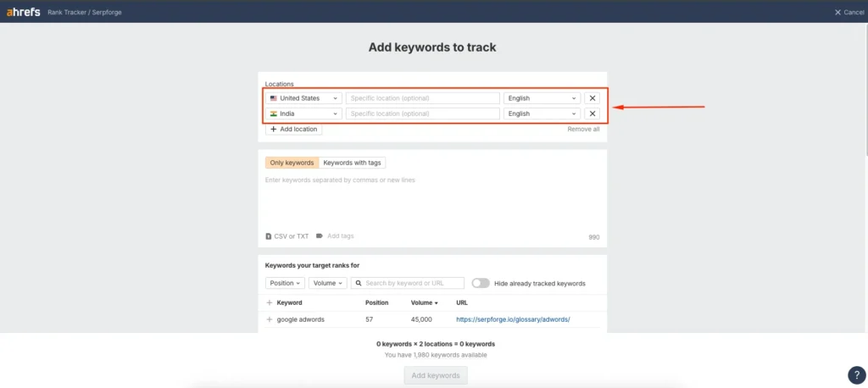Click the help question mark icon
This screenshot has height=388, width=868.
(x=855, y=375)
